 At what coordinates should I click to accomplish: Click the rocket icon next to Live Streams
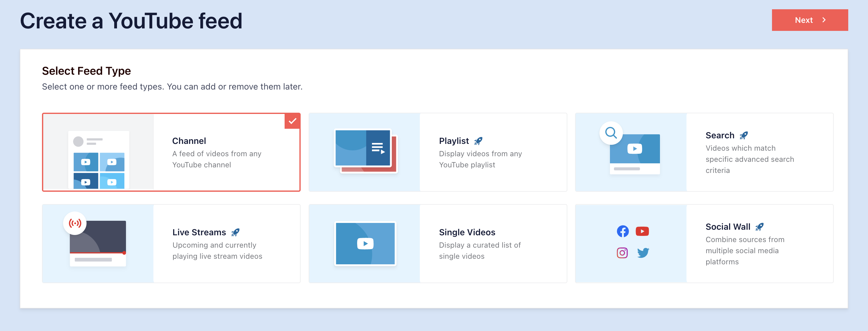pyautogui.click(x=235, y=232)
